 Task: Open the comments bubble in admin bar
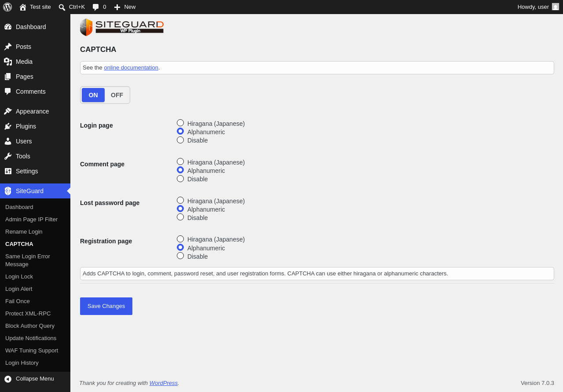tap(96, 7)
